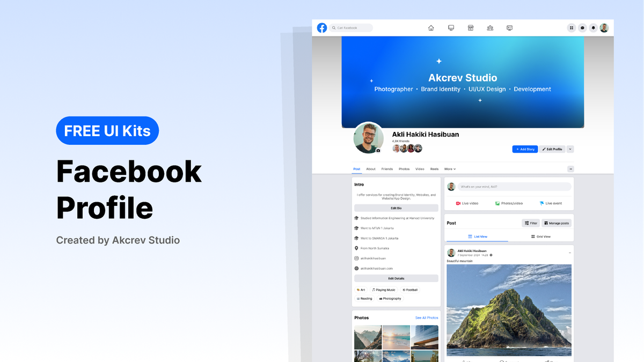Open the Filter button in Post panel
The height and width of the screenshot is (362, 644).
[x=531, y=223]
